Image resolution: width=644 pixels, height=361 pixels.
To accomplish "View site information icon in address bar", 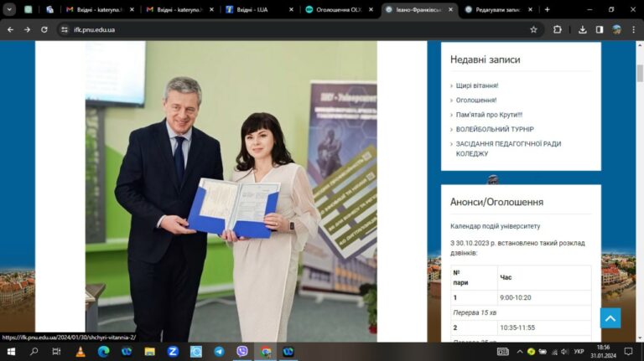I will (65, 29).
